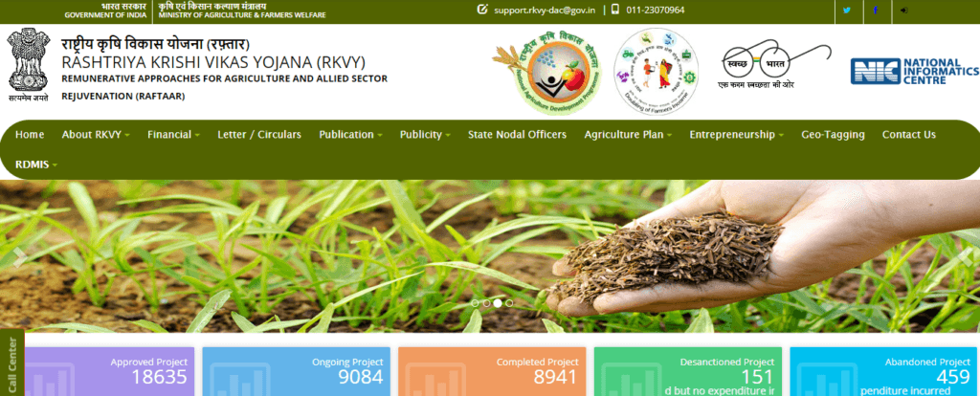Click the Hindi title राष्ट्रीय कृषि विकास योजना (रफ़्तार)

pyautogui.click(x=156, y=44)
